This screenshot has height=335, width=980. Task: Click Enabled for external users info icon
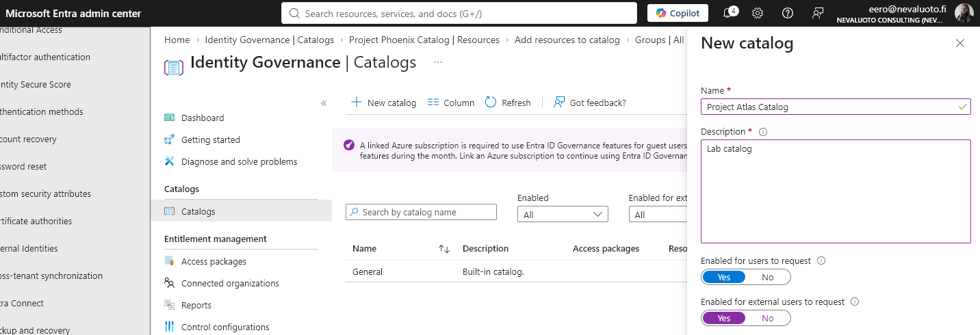click(x=855, y=301)
